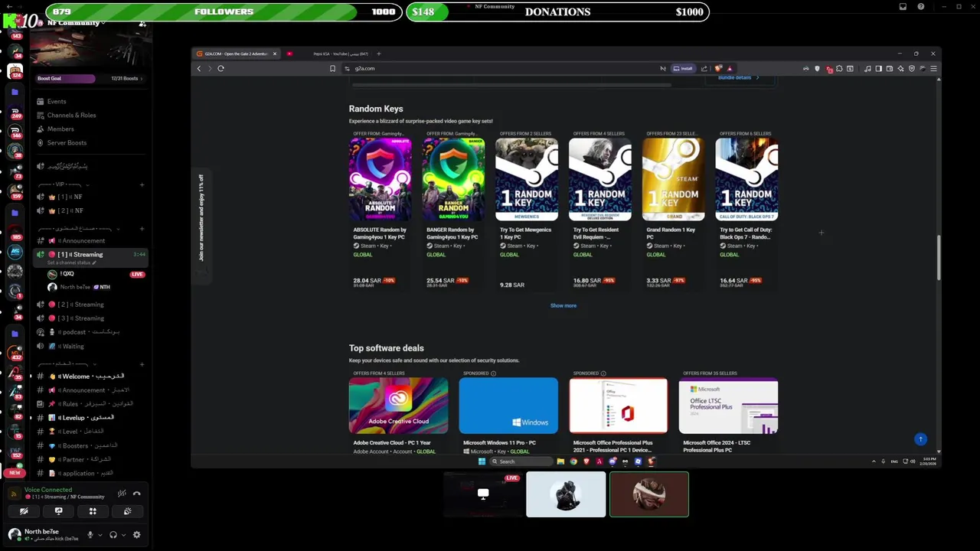Click taskbar Search box in stream
The width and height of the screenshot is (980, 551).
click(521, 461)
